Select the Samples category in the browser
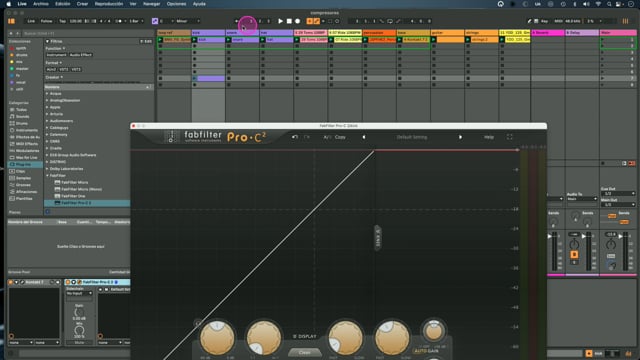This screenshot has width=640, height=360. pyautogui.click(x=23, y=178)
